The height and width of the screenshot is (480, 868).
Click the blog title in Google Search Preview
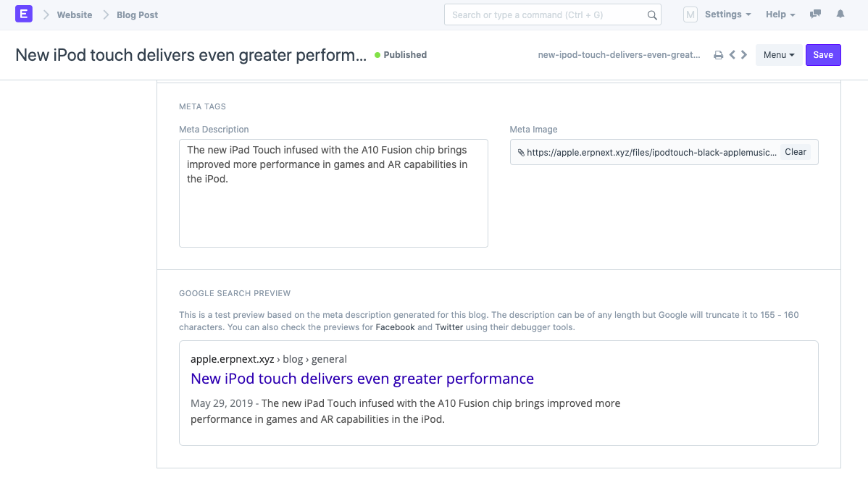362,378
